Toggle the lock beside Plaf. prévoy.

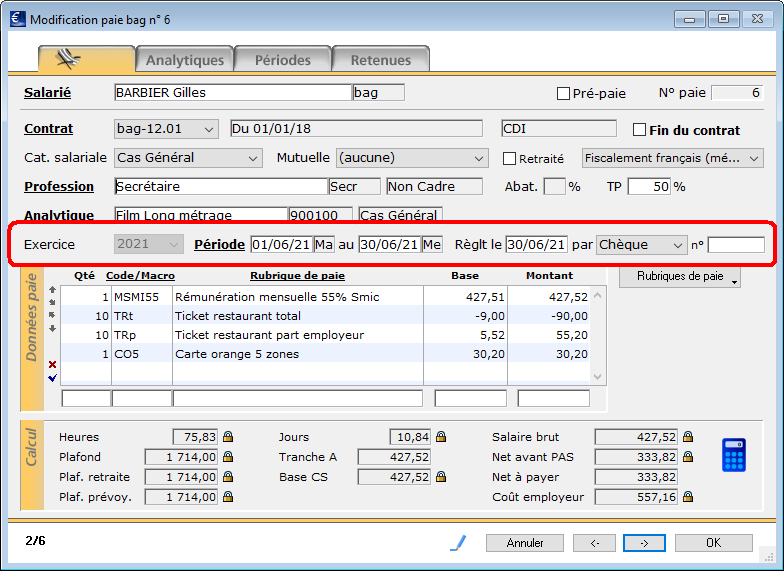point(228,496)
